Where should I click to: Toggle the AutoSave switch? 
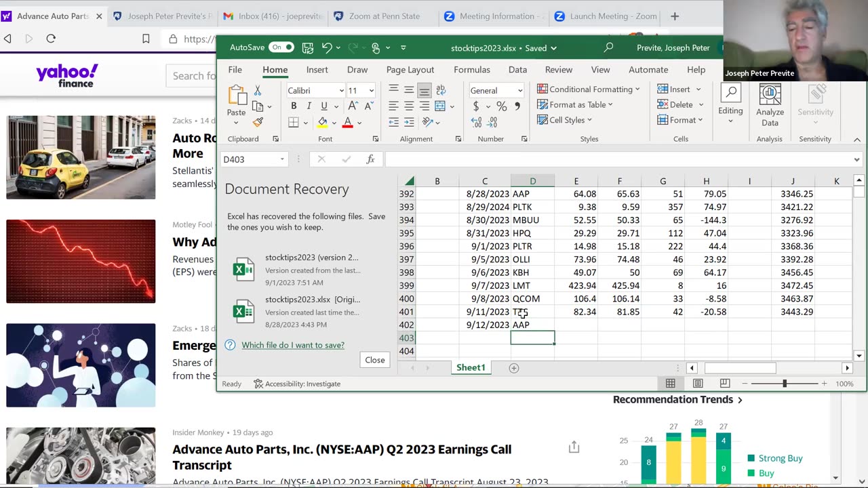(x=281, y=47)
